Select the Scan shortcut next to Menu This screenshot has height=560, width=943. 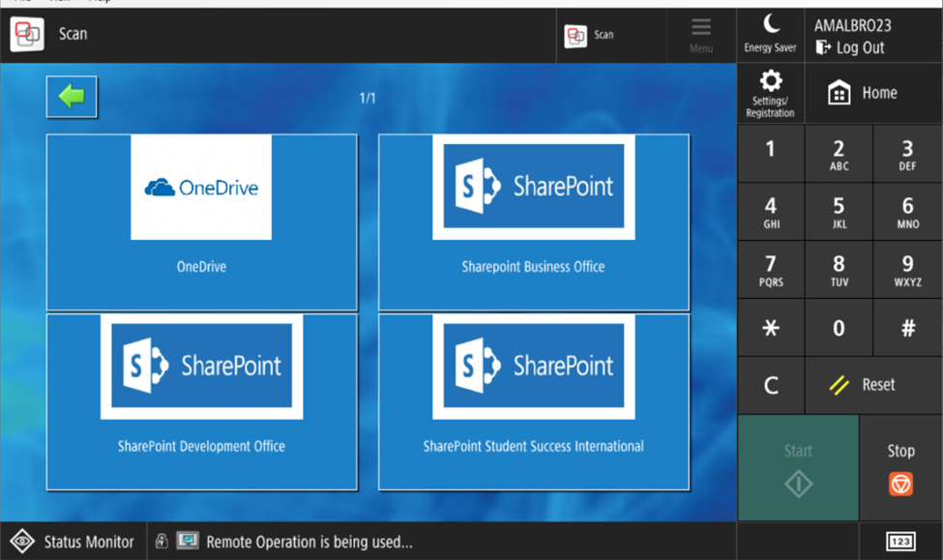click(x=611, y=35)
